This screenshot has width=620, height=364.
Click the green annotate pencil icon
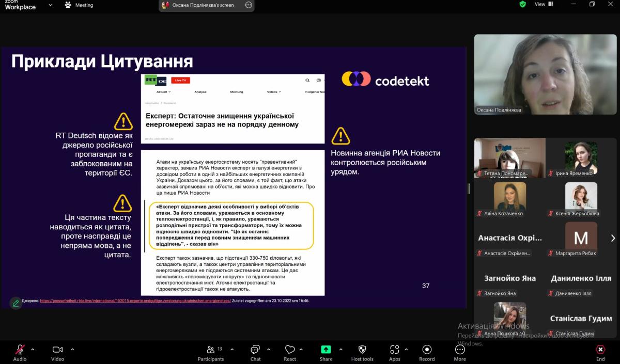click(16, 303)
